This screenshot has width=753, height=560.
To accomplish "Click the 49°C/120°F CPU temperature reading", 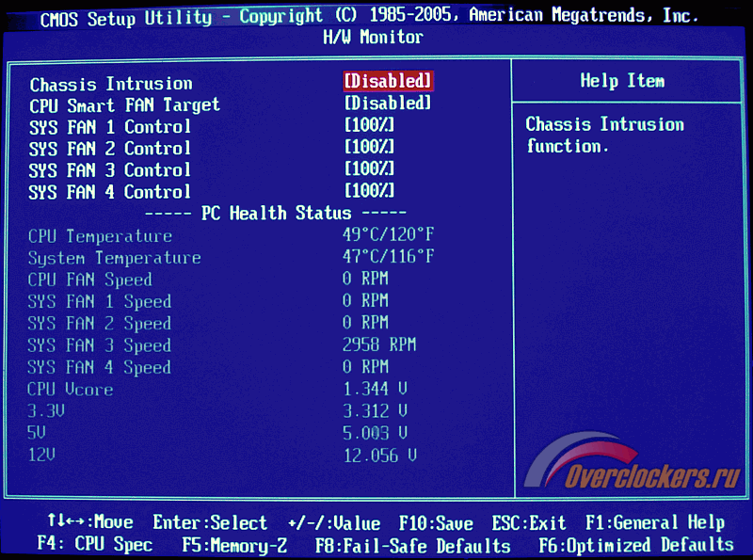I will pyautogui.click(x=388, y=234).
